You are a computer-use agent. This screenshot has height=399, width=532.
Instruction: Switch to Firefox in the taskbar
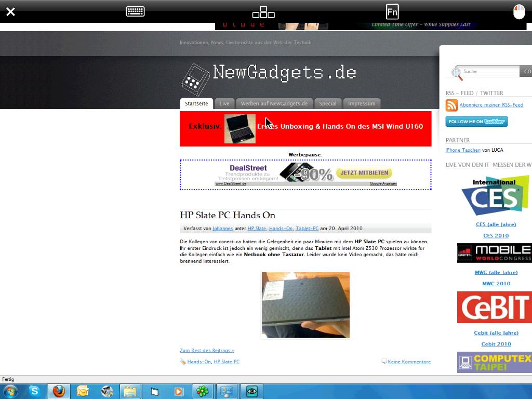(x=59, y=392)
